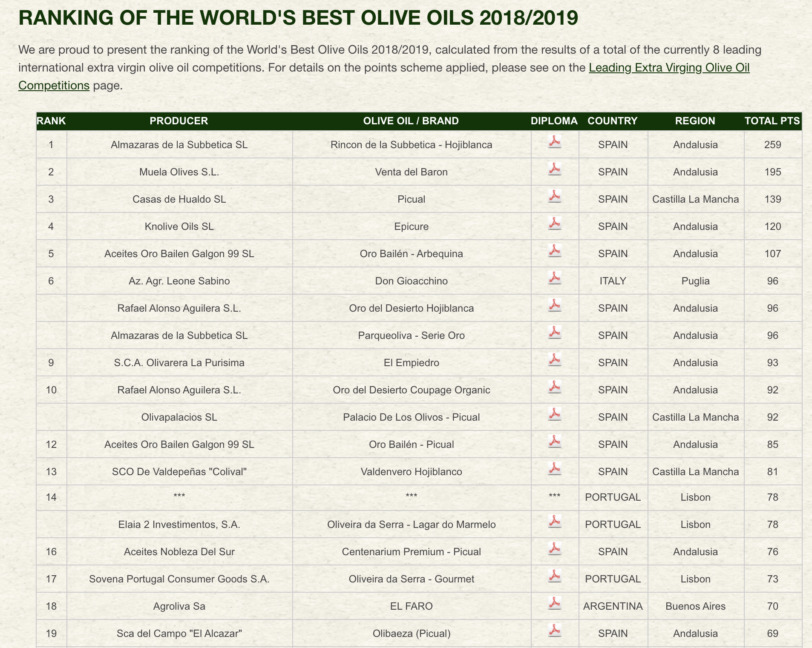Click the REGION column header
The image size is (812, 648).
(x=695, y=121)
